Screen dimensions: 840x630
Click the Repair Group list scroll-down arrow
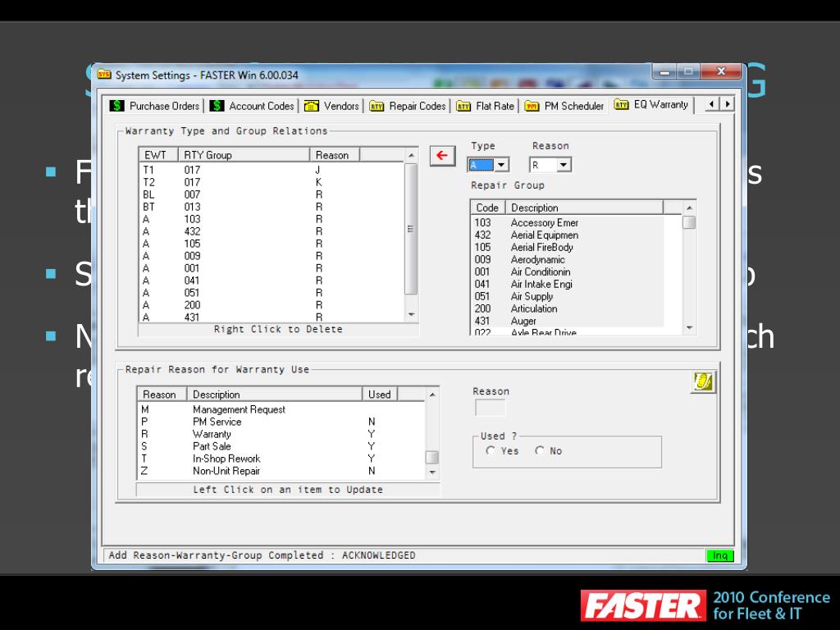(x=689, y=327)
